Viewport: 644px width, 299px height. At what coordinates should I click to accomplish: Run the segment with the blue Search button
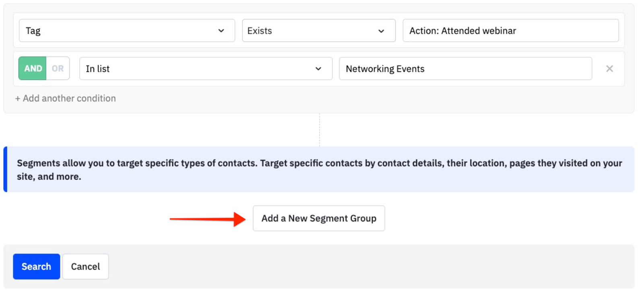point(36,266)
